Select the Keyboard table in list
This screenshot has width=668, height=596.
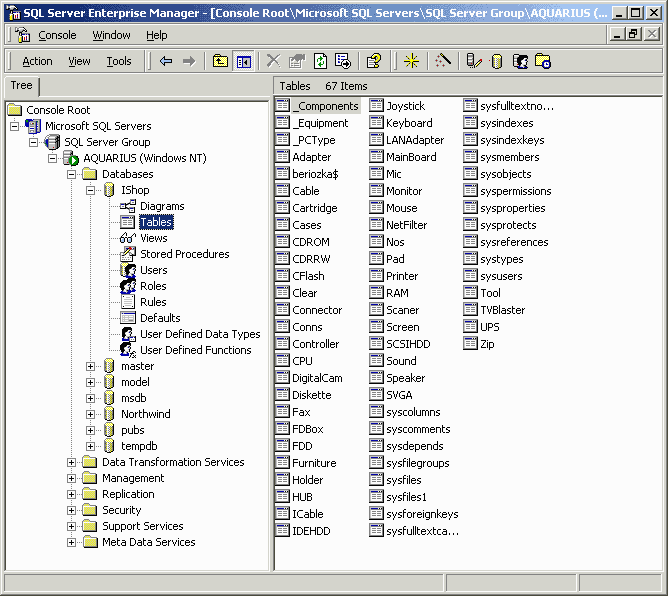[409, 123]
